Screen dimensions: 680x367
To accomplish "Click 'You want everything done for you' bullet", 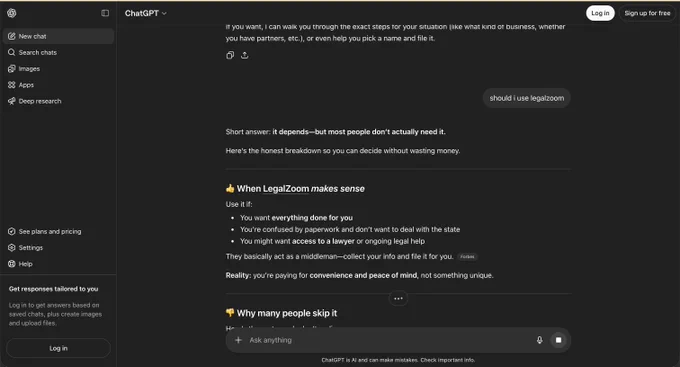I will click(x=296, y=218).
